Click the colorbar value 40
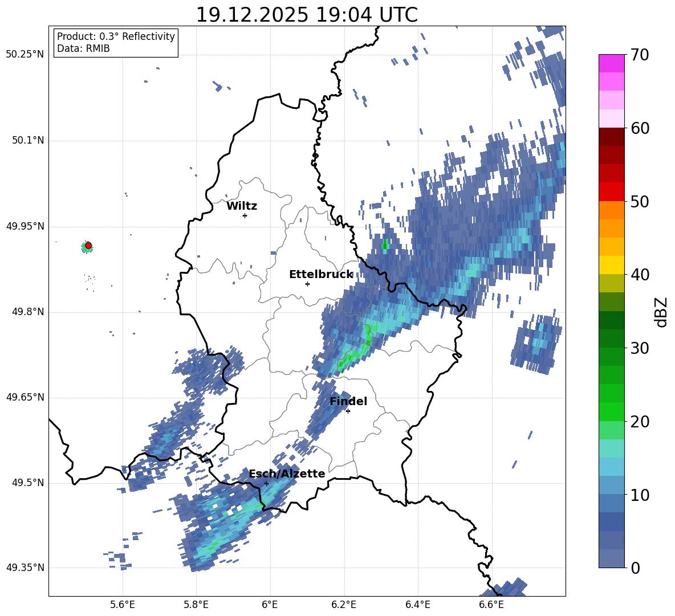This screenshot has width=675, height=616. click(640, 275)
